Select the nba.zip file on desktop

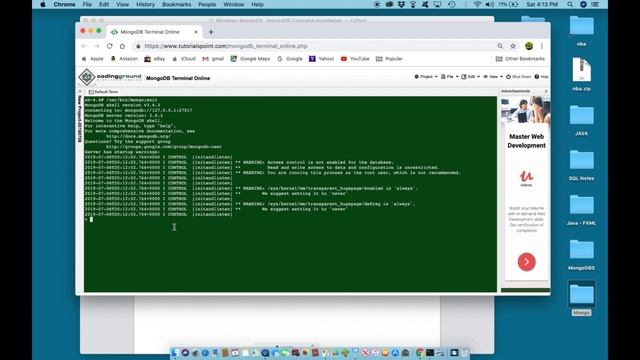coord(581,74)
